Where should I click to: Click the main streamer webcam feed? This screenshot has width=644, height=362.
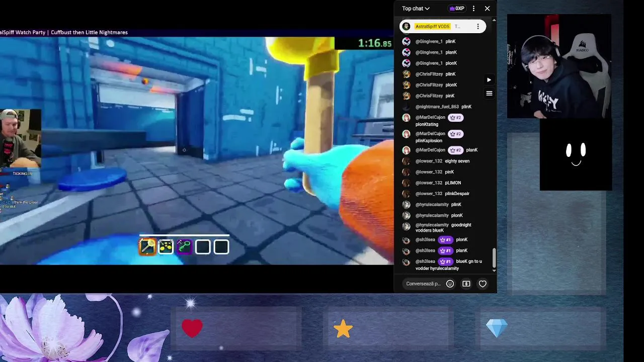click(x=559, y=66)
